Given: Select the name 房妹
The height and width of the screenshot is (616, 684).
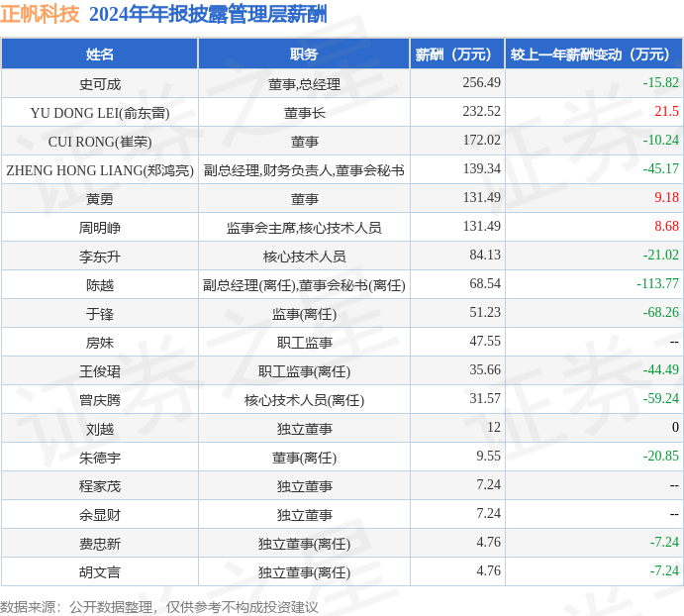Looking at the screenshot, I should (100, 343).
